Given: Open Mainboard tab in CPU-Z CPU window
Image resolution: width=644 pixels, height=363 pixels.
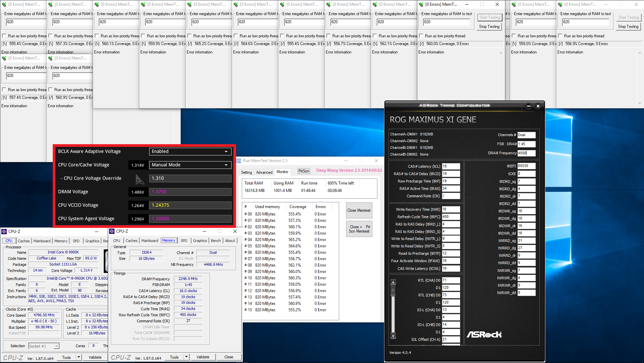Looking at the screenshot, I should (42, 241).
